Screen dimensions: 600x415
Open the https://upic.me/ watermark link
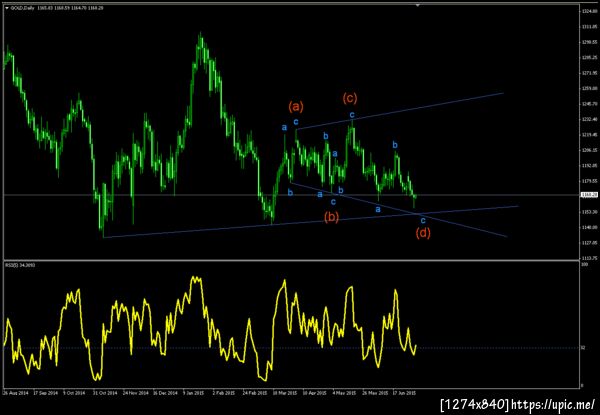tap(553, 404)
